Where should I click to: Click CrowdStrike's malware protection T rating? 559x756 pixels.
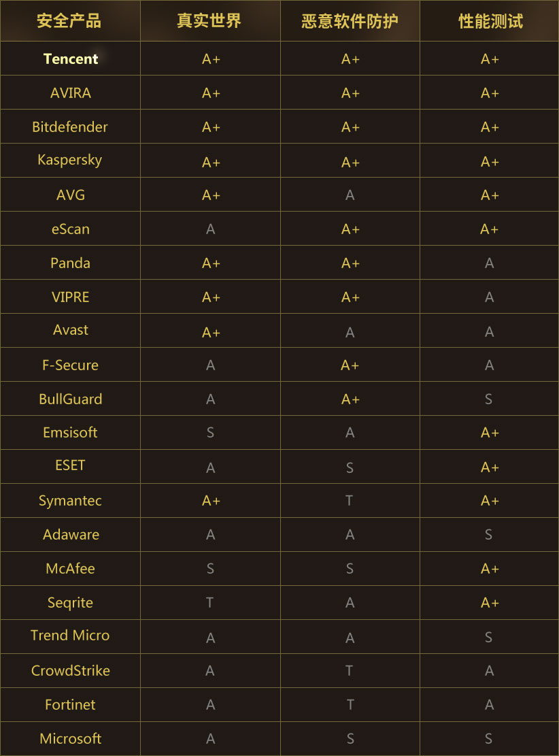[349, 671]
